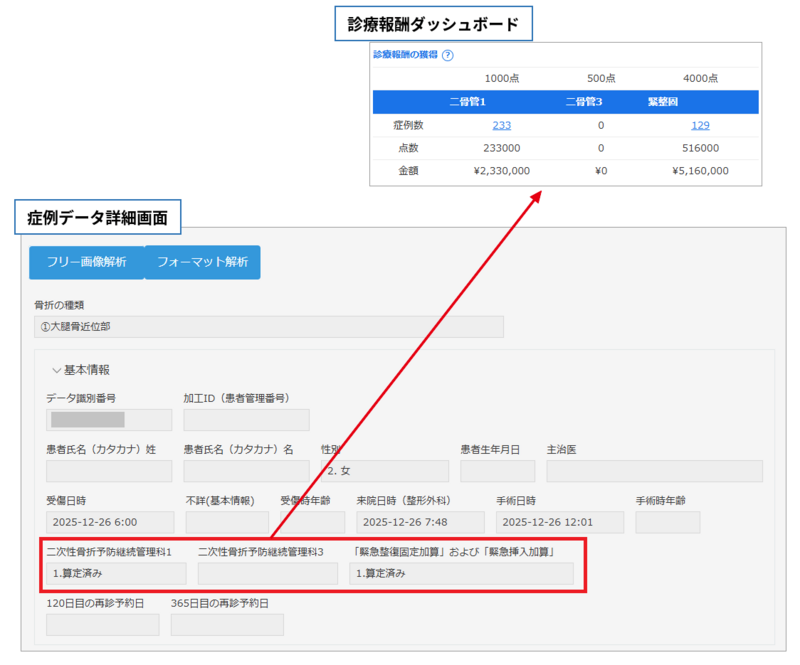Open the help icon beside 診療報酬の獲得
Viewport: 800px width, 665px height.
[x=447, y=55]
